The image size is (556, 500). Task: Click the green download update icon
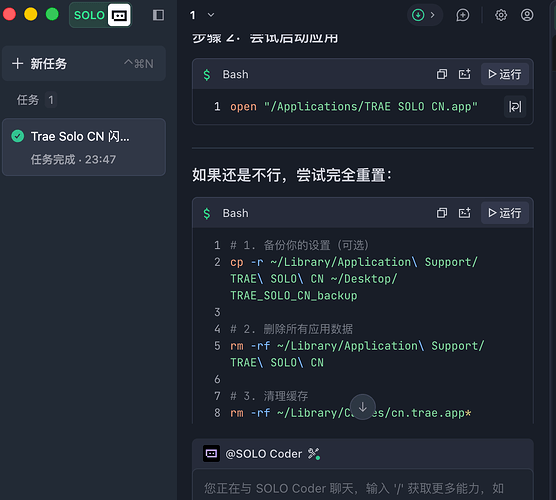(x=418, y=15)
